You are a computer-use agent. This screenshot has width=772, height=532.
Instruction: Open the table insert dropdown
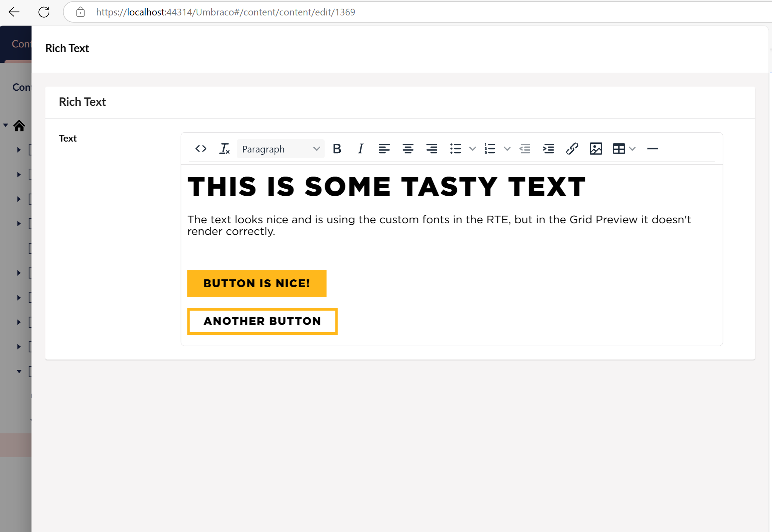624,149
